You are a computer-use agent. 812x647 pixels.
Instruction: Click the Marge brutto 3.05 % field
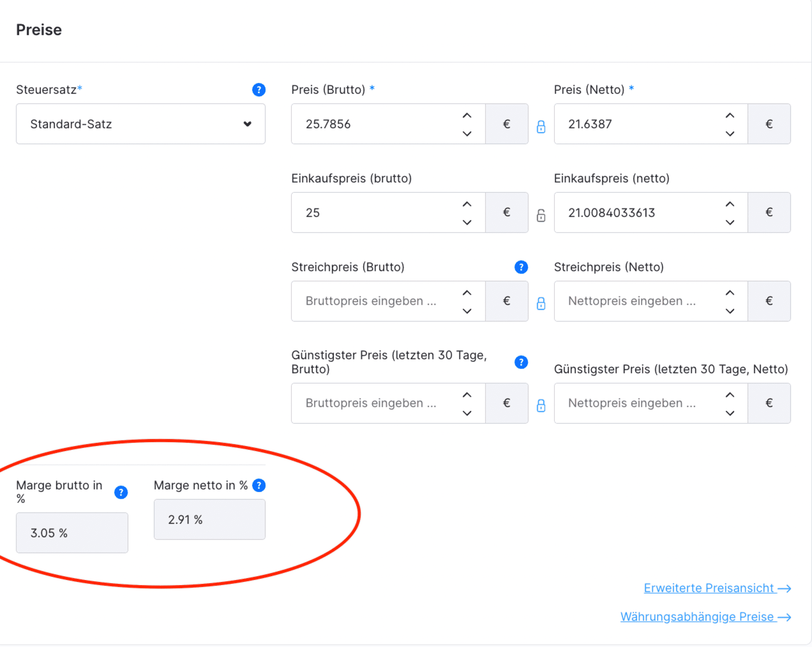(72, 533)
